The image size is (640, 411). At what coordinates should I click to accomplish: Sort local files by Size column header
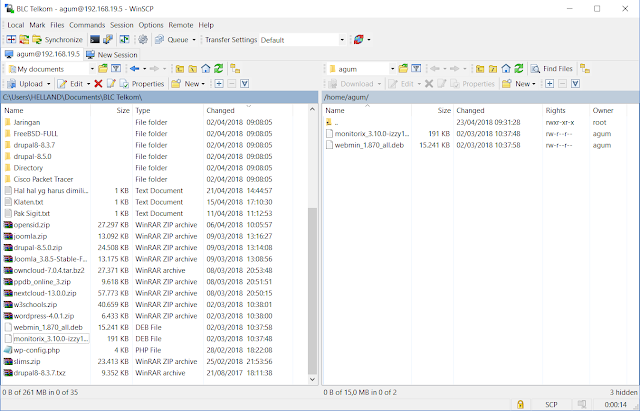click(111, 110)
